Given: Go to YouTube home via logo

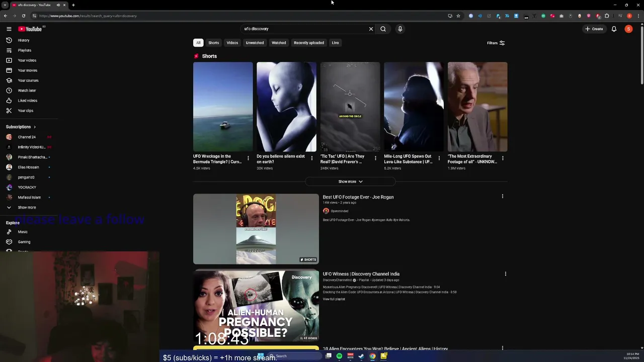Looking at the screenshot, I should coord(30,29).
